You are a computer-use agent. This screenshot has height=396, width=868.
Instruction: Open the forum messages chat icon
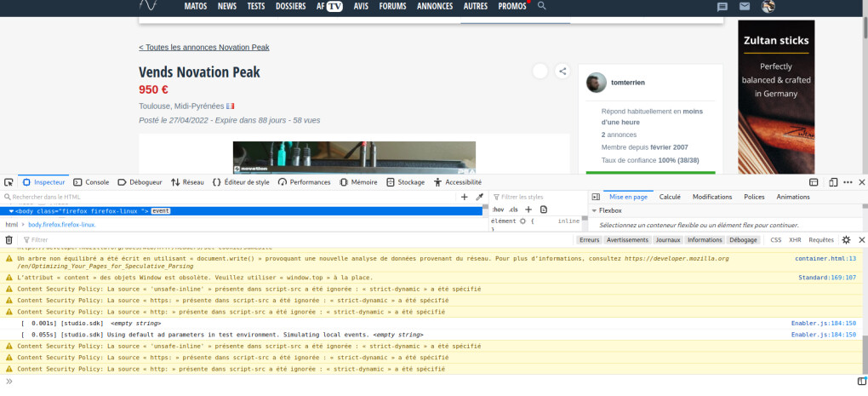pyautogui.click(x=722, y=7)
